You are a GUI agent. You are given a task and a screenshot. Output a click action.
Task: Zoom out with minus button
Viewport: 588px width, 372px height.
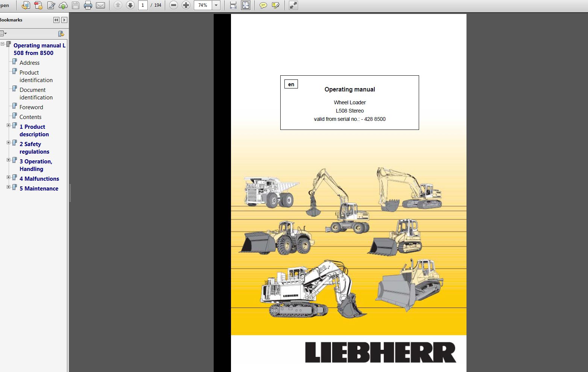coord(173,5)
